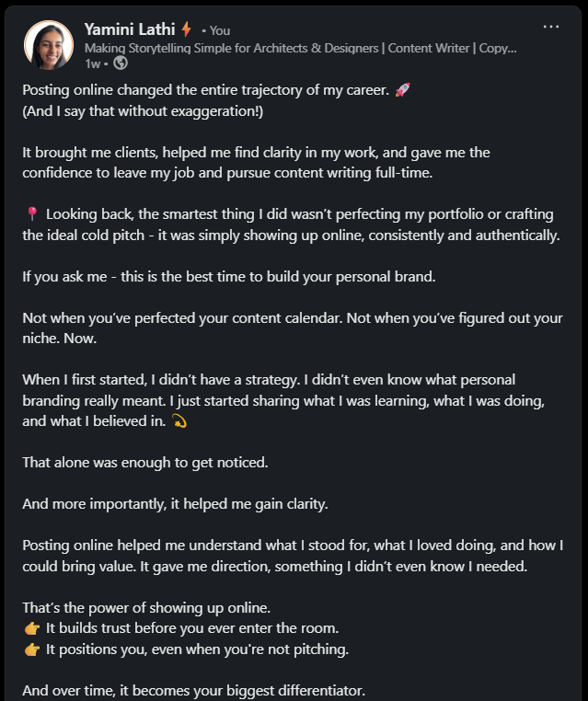Click the line 'That's the power of showing up online.'
Screen dimensions: 588x701
pyautogui.click(x=146, y=608)
